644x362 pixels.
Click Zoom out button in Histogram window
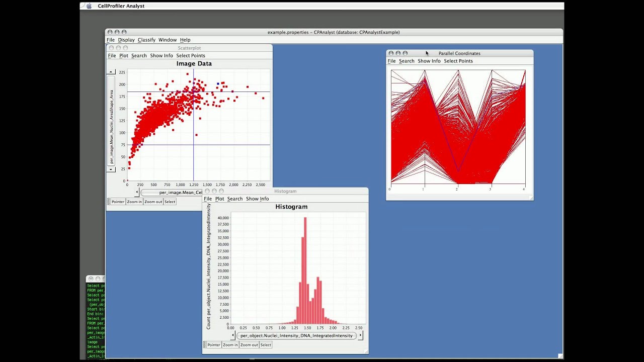[249, 345]
